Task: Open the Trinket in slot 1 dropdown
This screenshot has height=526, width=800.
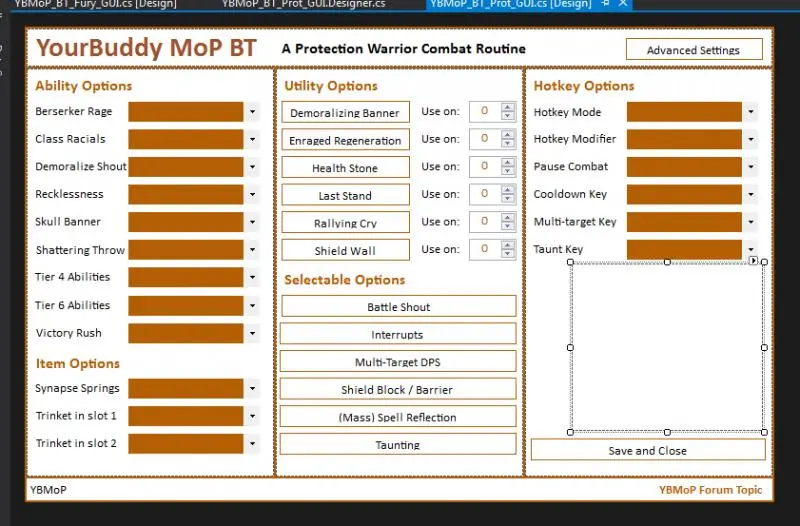Action: point(253,416)
